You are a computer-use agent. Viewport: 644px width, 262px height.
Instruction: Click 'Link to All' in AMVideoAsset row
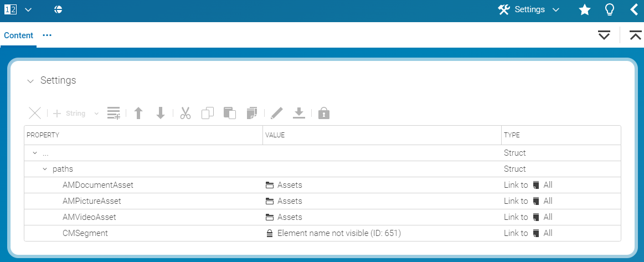[x=528, y=217]
